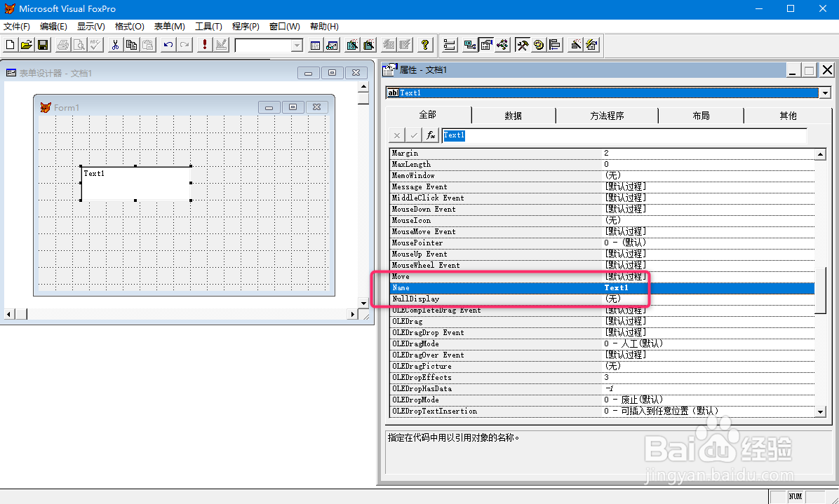Select the OLEDragMode property row

point(603,344)
